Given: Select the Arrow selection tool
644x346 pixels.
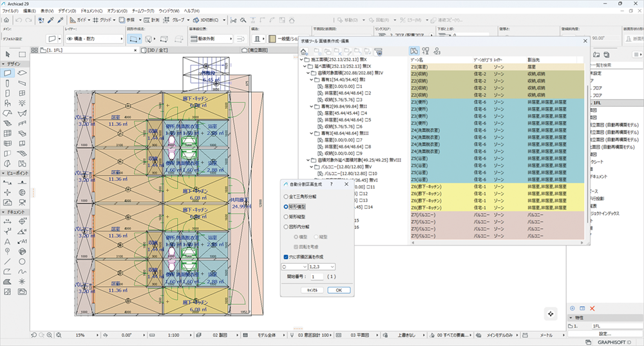Looking at the screenshot, I should click(x=7, y=54).
